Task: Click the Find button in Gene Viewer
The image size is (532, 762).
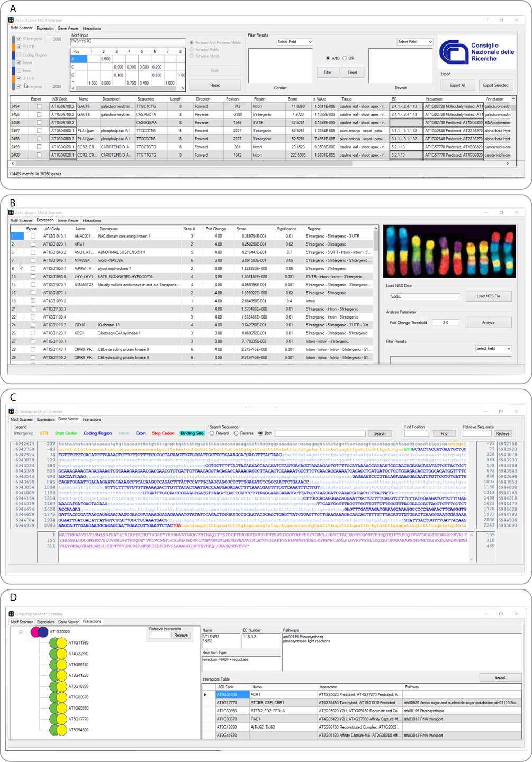Action: 444,433
